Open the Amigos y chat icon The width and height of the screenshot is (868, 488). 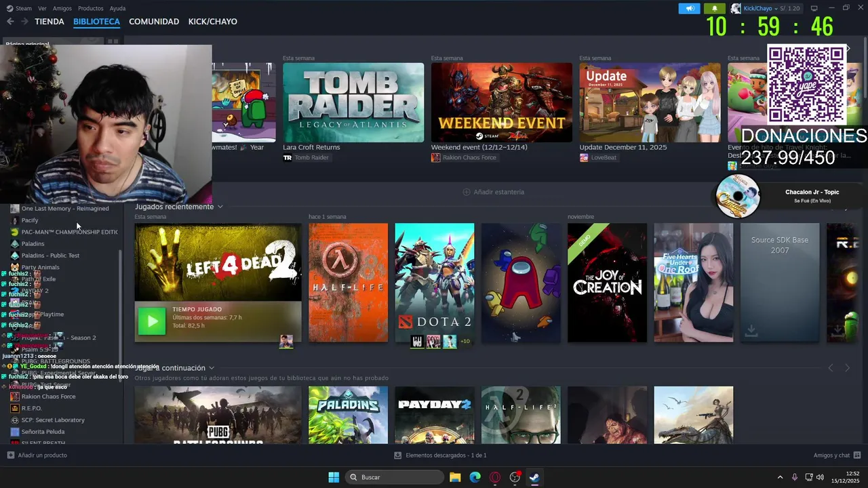pyautogui.click(x=857, y=455)
